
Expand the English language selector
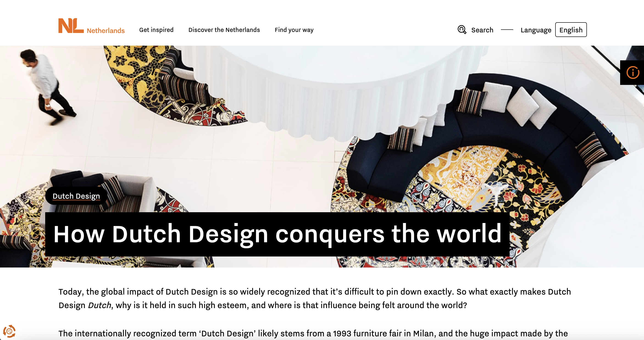pos(571,30)
